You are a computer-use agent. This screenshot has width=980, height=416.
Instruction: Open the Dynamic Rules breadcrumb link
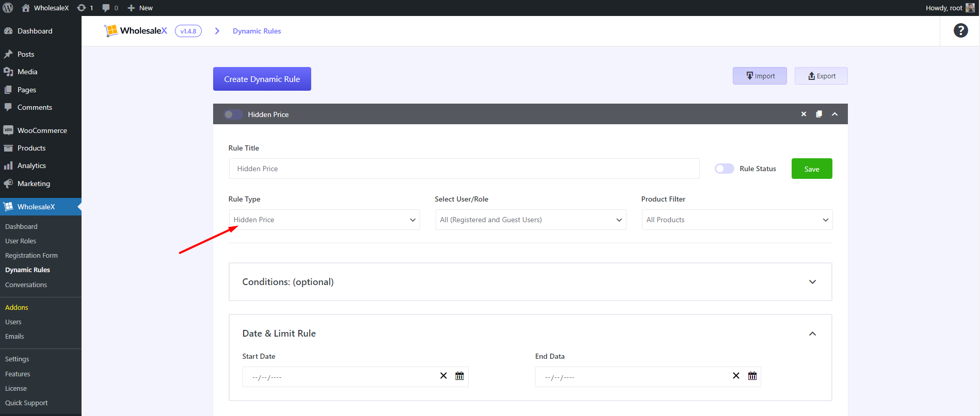point(257,31)
